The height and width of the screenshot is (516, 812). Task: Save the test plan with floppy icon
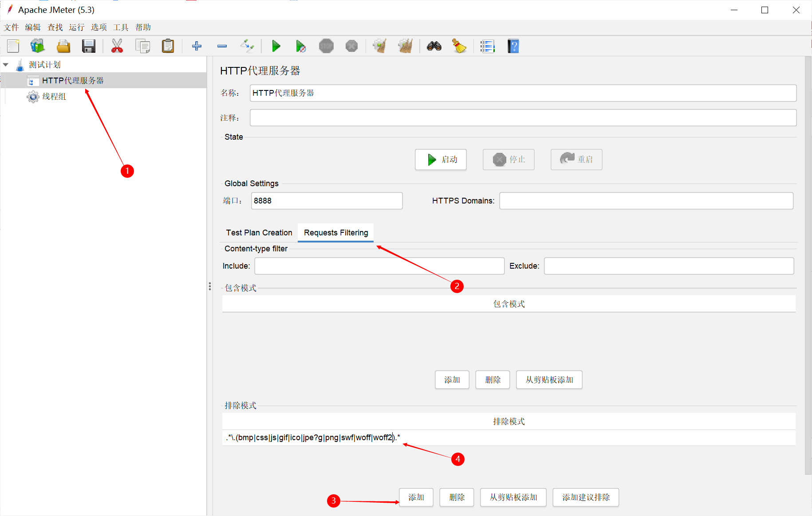tap(89, 46)
